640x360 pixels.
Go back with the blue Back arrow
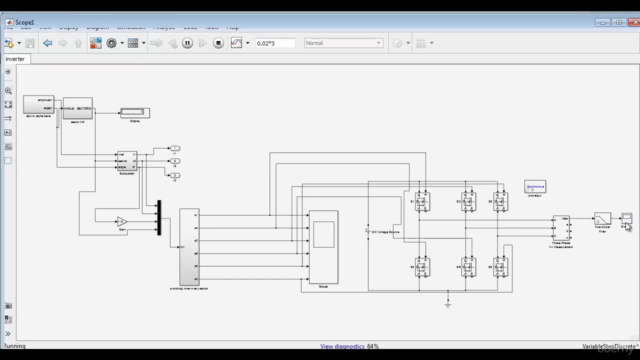[x=47, y=43]
